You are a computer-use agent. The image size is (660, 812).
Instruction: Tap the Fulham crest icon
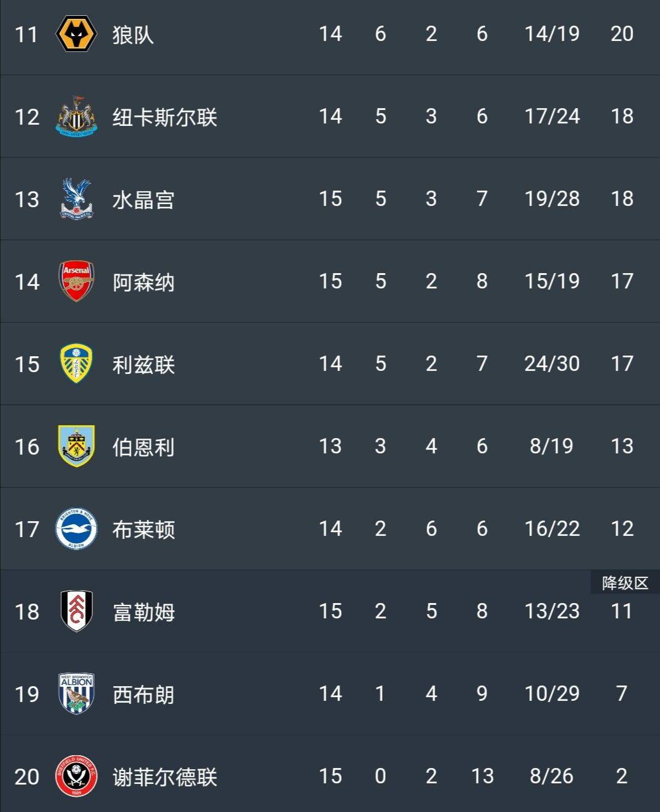[76, 611]
